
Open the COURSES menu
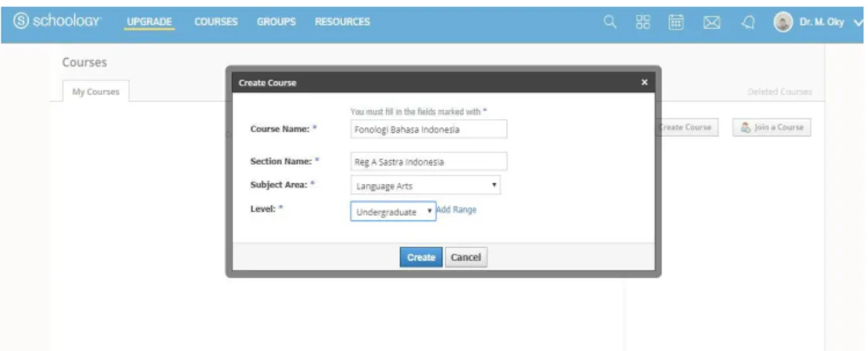coord(216,22)
